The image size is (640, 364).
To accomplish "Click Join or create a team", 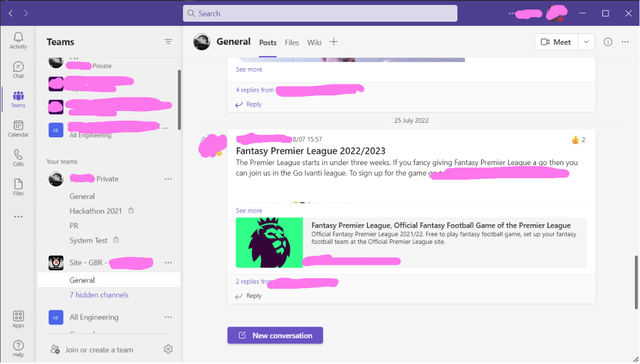I will click(x=93, y=349).
